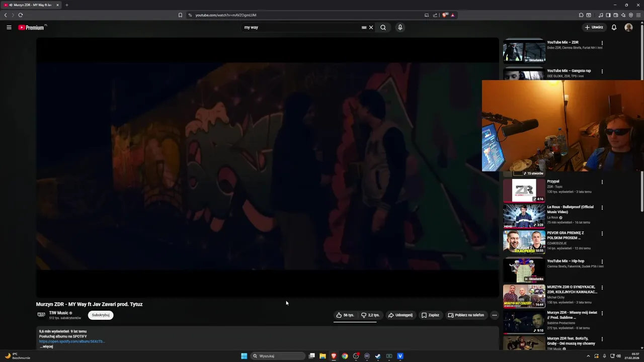Image resolution: width=644 pixels, height=362 pixels.
Task: Click the Brave Shields lion icon
Action: (445, 15)
